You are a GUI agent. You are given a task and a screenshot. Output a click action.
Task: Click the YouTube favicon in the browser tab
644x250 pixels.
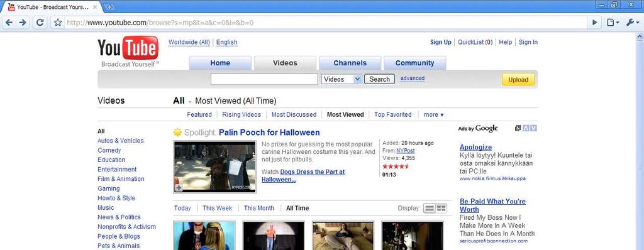[x=11, y=7]
